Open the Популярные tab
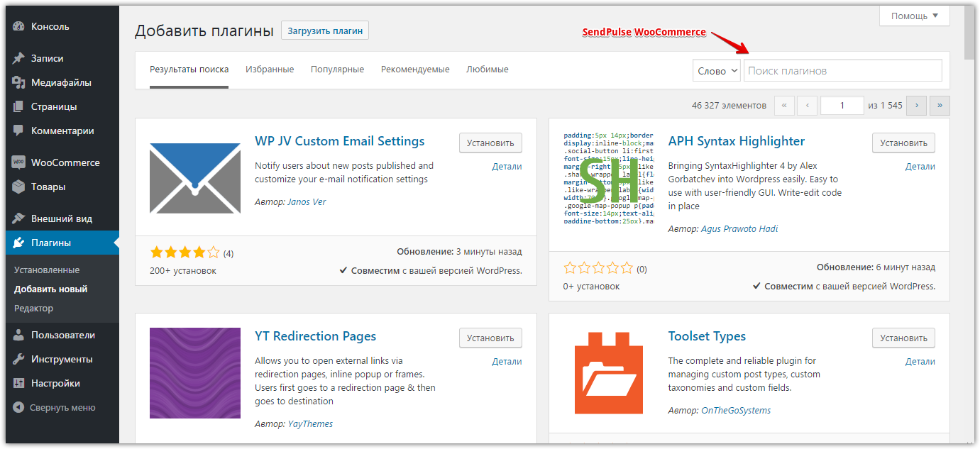 pyautogui.click(x=337, y=70)
